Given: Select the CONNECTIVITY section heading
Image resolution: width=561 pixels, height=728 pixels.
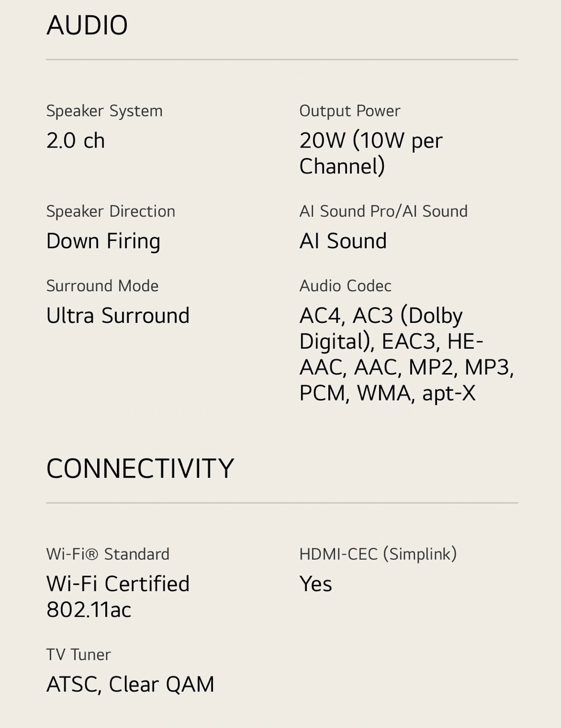Looking at the screenshot, I should point(140,469).
